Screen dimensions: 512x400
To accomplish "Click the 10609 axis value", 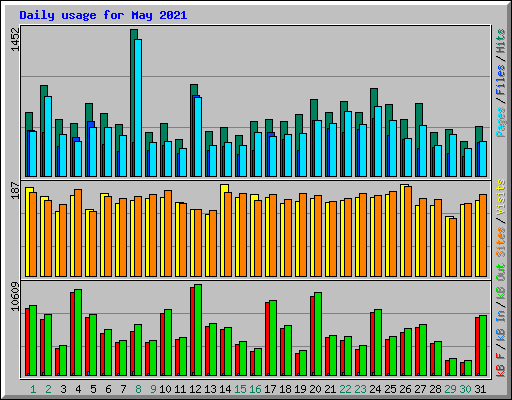I will click(15, 296).
